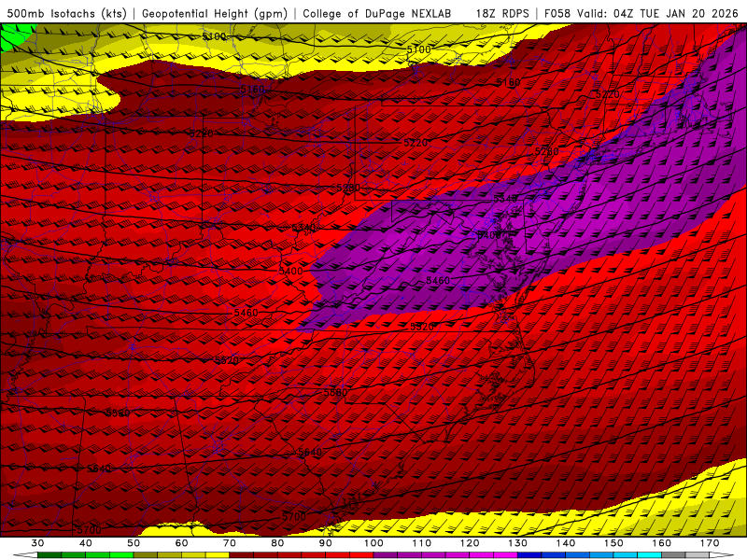This screenshot has width=747, height=560.
Task: Select the cyan swatch just before 160
Action: 649,554
